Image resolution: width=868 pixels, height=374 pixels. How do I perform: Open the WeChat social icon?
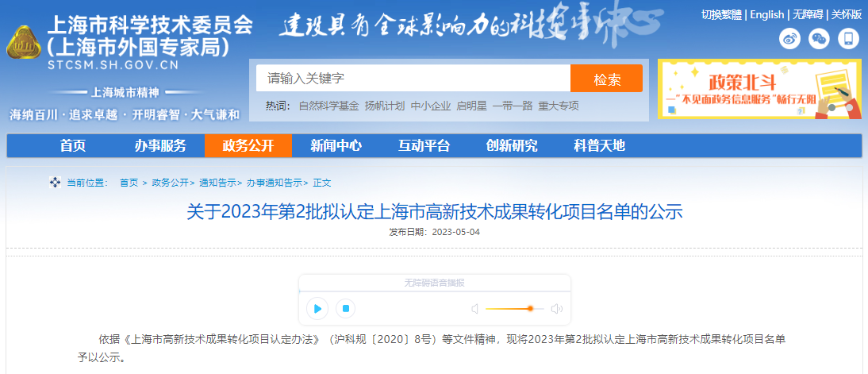819,38
